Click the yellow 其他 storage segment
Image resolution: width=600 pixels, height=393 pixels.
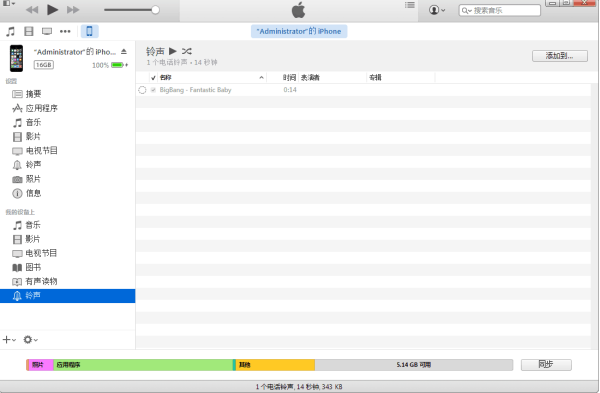coord(275,365)
